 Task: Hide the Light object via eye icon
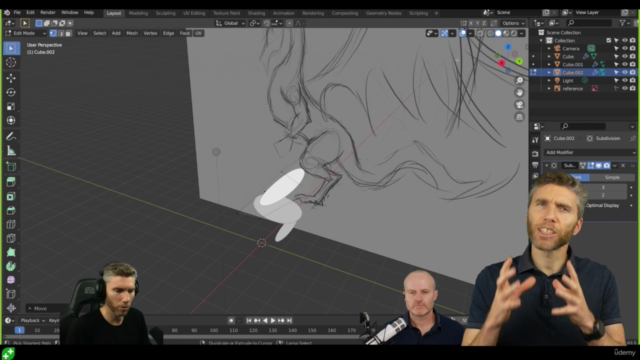(x=625, y=80)
